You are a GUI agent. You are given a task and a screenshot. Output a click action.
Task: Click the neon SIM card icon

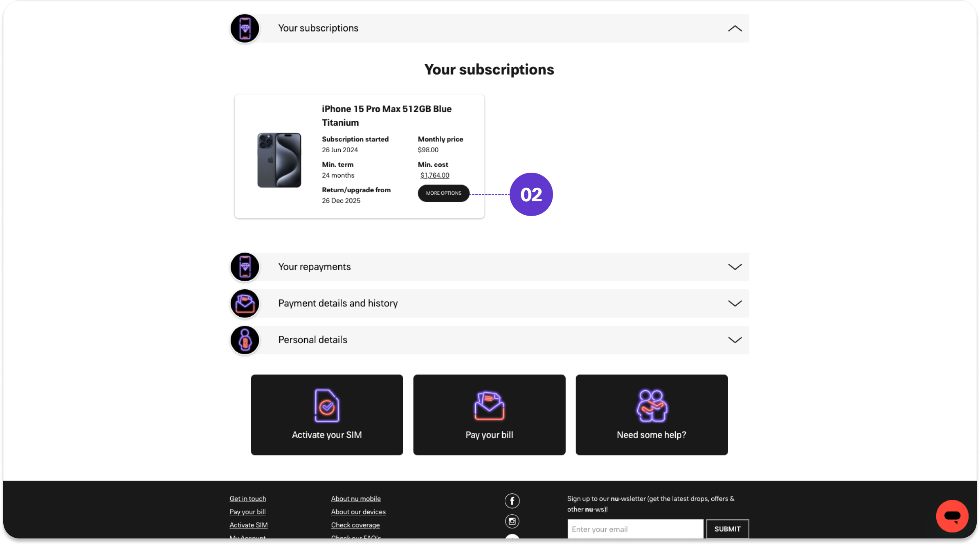[327, 405]
